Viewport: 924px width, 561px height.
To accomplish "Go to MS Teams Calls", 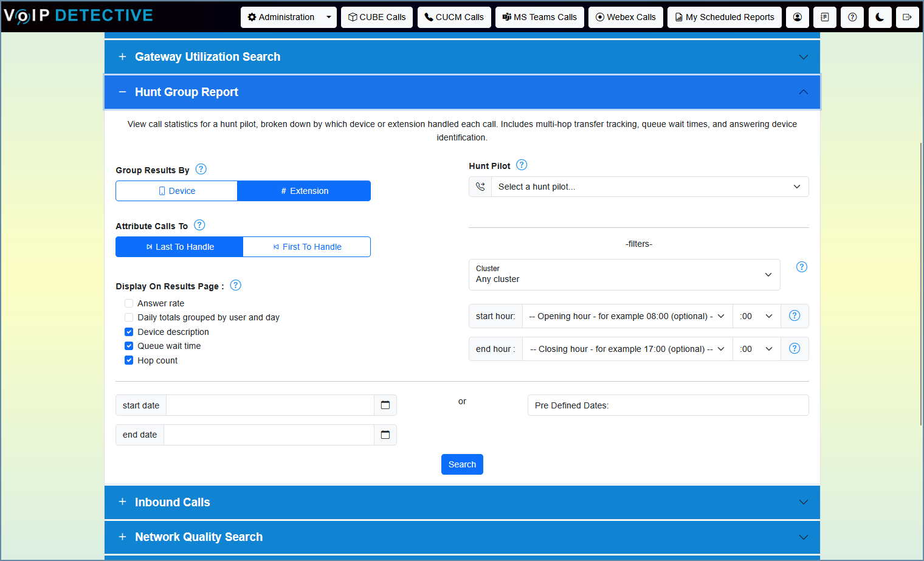I will (540, 17).
